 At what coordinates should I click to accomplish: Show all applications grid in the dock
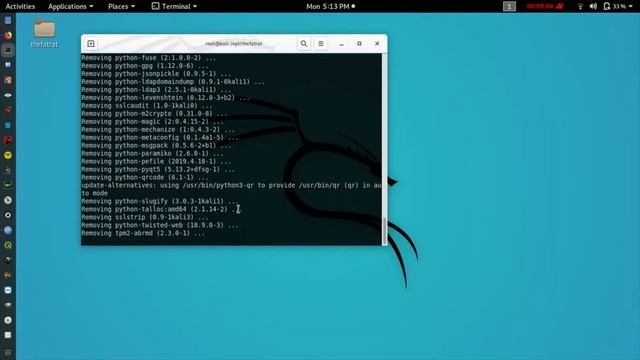[8, 352]
